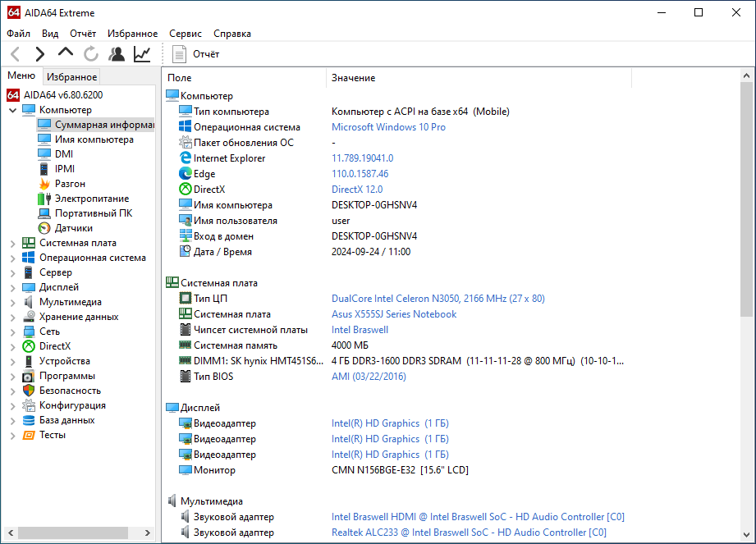Open the Отчёт menu in menu bar
756x544 pixels.
(83, 34)
